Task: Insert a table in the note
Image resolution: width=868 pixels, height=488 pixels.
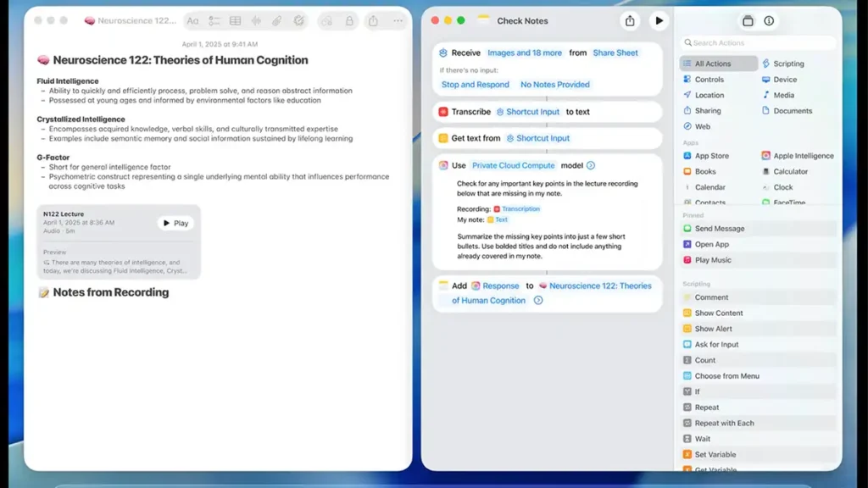Action: (x=236, y=20)
